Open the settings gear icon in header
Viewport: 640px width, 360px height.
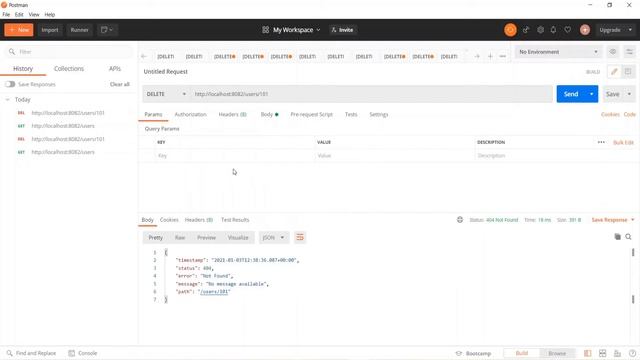540,30
